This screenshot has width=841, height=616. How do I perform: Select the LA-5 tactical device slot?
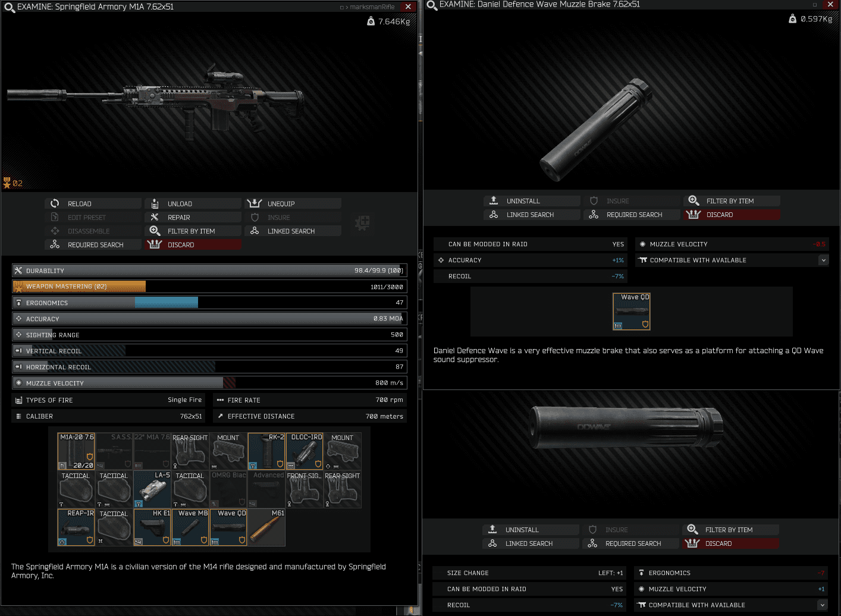[x=152, y=489]
